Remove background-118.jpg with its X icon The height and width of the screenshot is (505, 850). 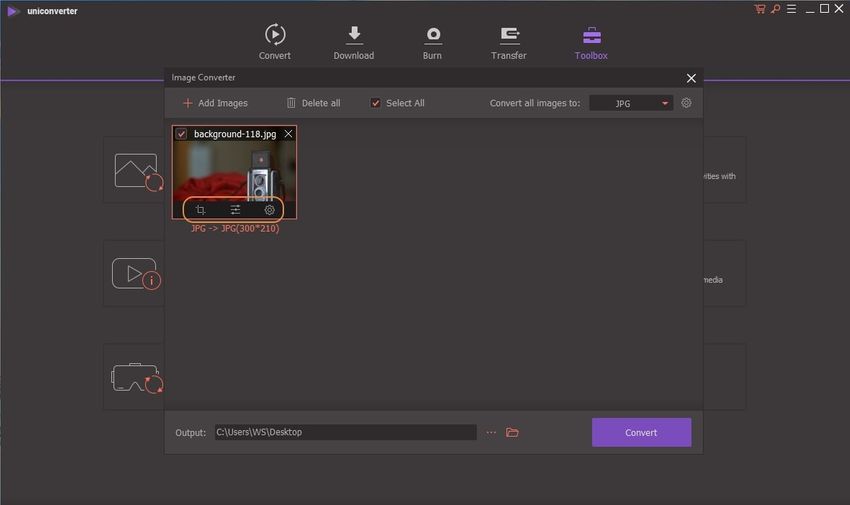pyautogui.click(x=288, y=134)
